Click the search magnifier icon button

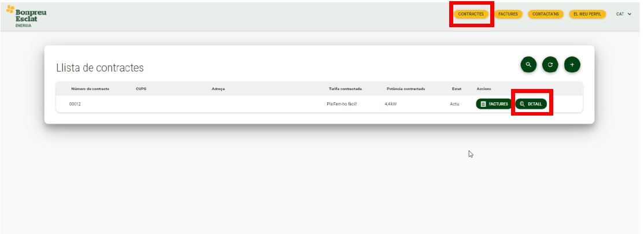[528, 65]
